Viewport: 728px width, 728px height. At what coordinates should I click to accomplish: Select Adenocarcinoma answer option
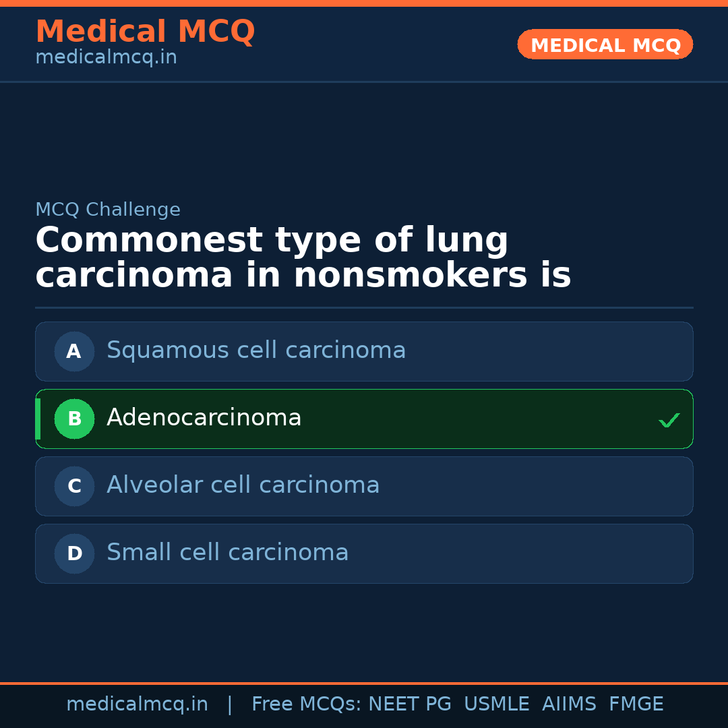pyautogui.click(x=204, y=418)
